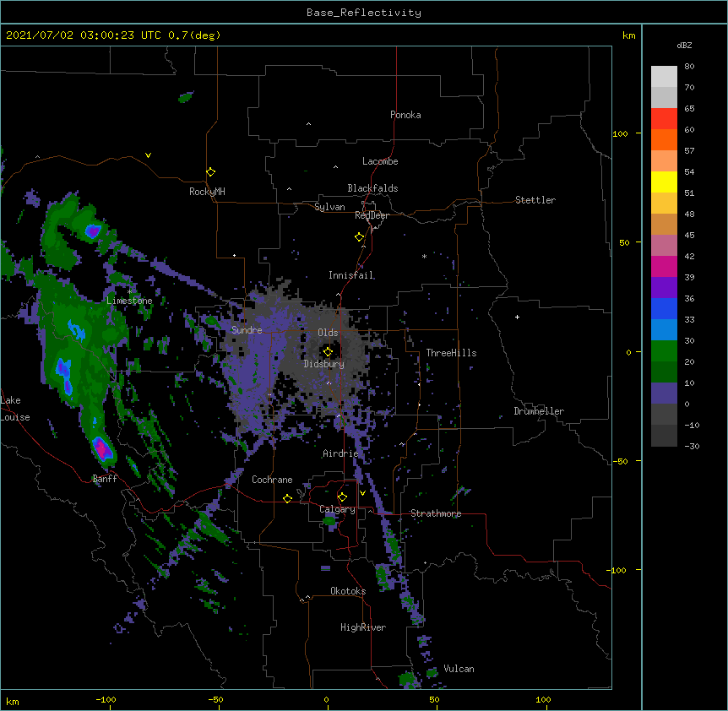The height and width of the screenshot is (711, 728).
Task: Click the blue storm cell west of RockyMH
Action: pos(92,231)
